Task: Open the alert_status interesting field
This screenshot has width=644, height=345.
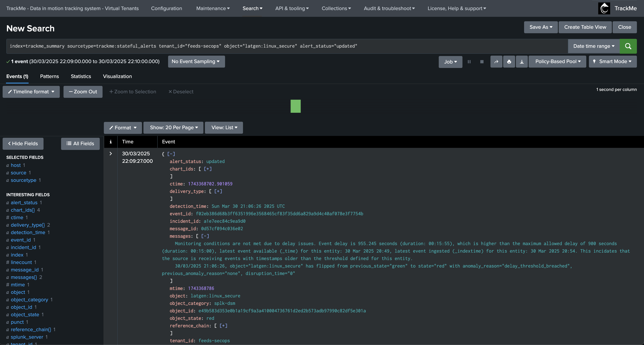Action: point(24,203)
